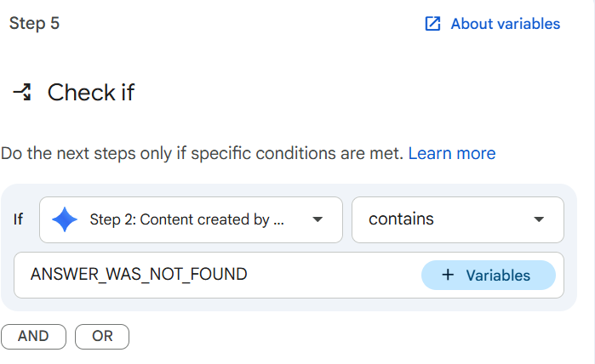595x364 pixels.
Task: Click the step description text
Action: pos(203,154)
